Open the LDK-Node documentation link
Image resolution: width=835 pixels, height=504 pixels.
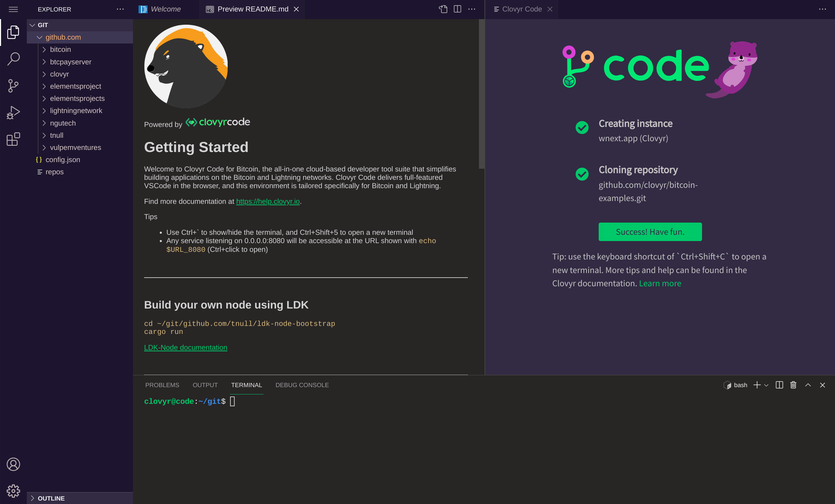click(x=186, y=347)
